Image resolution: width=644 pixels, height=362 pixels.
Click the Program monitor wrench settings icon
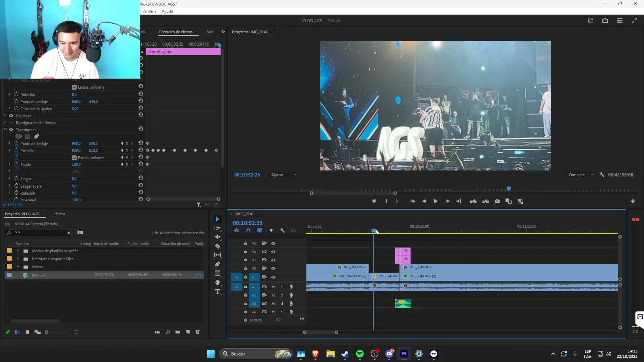pyautogui.click(x=602, y=175)
